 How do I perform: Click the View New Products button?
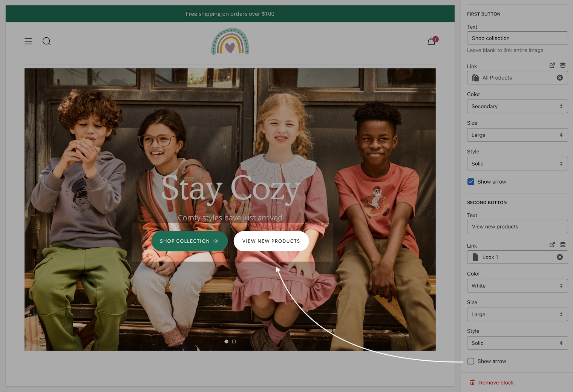(271, 241)
